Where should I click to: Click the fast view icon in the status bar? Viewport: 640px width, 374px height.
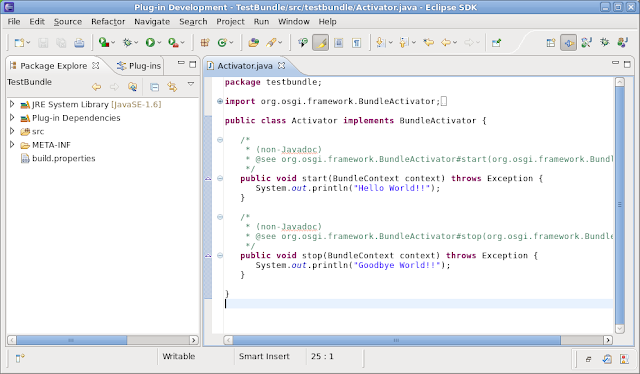[20, 358]
